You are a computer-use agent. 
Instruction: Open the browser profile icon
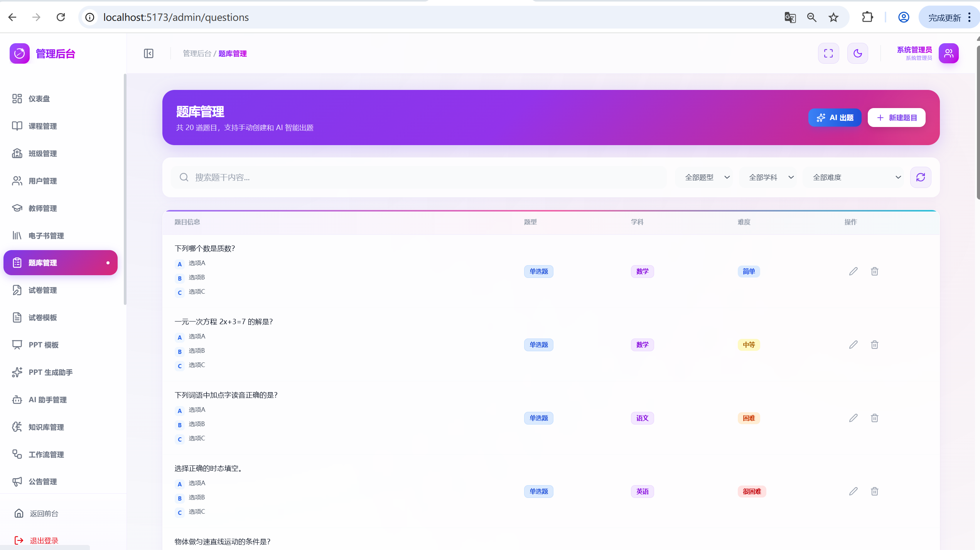click(x=904, y=17)
